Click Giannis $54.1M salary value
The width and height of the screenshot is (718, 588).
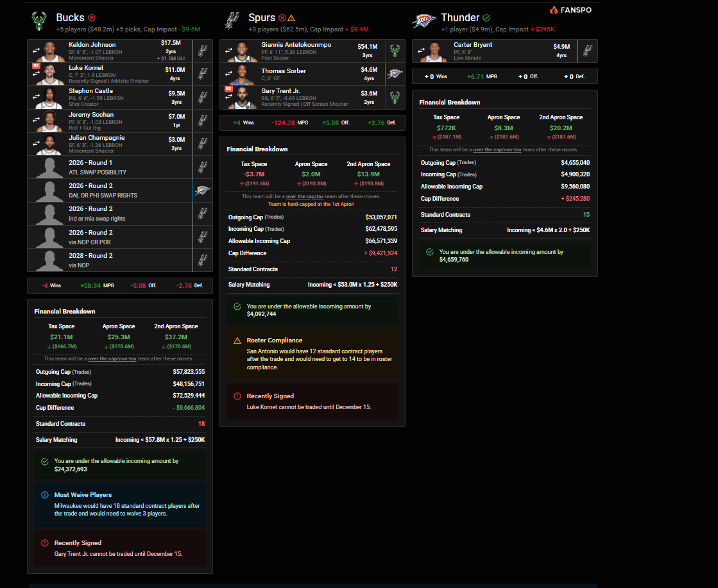tap(367, 47)
